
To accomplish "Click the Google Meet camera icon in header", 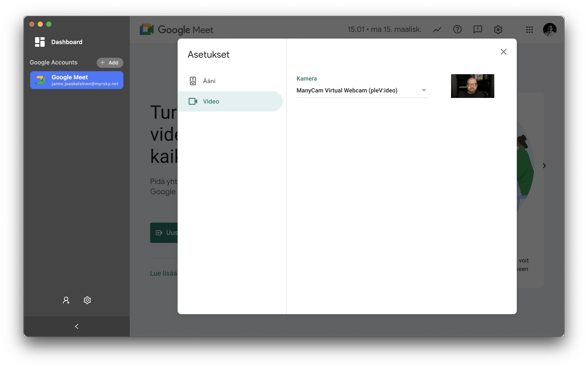I will (147, 29).
